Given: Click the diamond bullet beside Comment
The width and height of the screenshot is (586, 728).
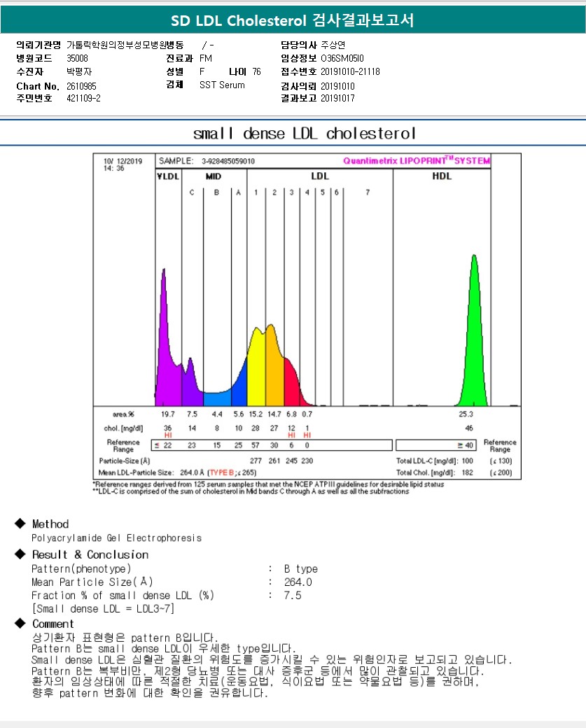Looking at the screenshot, I should [x=20, y=624].
